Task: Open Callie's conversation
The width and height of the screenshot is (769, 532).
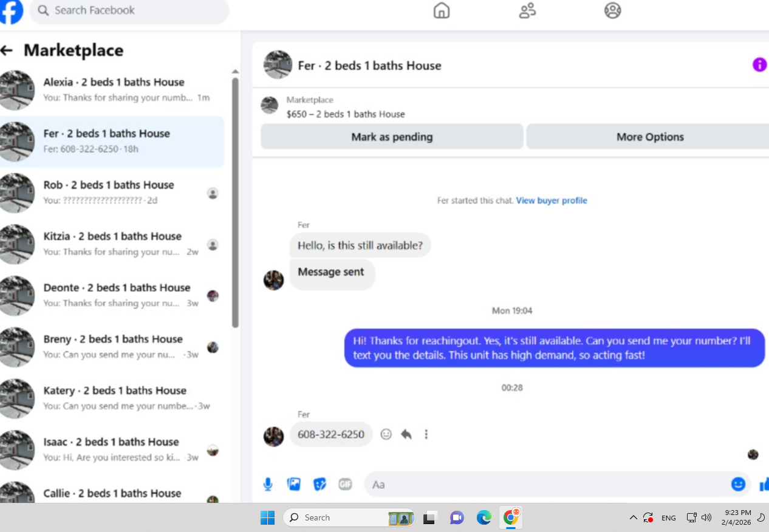Action: 112,494
